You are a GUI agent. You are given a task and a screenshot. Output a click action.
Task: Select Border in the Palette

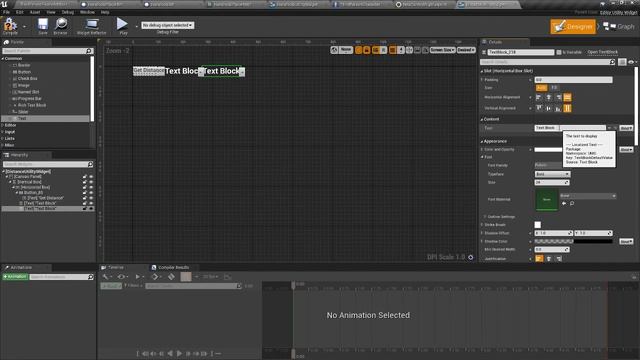24,65
